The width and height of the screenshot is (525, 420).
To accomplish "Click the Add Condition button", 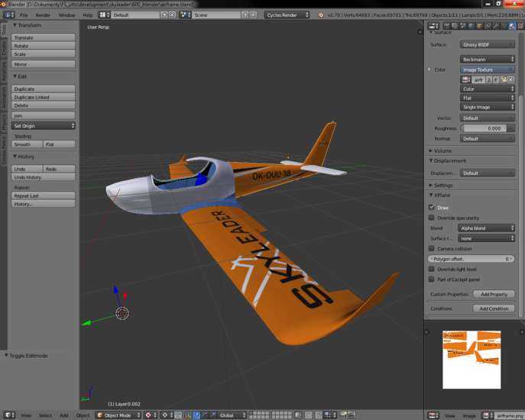I will click(x=494, y=309).
